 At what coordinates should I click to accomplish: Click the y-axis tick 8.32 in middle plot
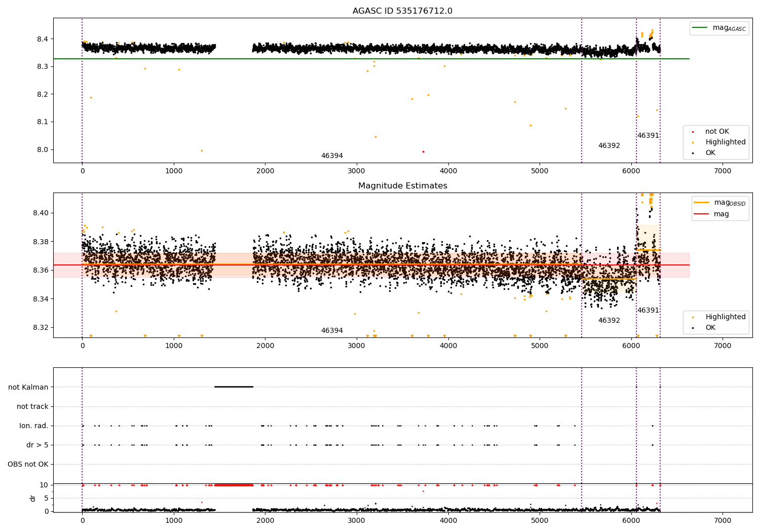coord(41,328)
